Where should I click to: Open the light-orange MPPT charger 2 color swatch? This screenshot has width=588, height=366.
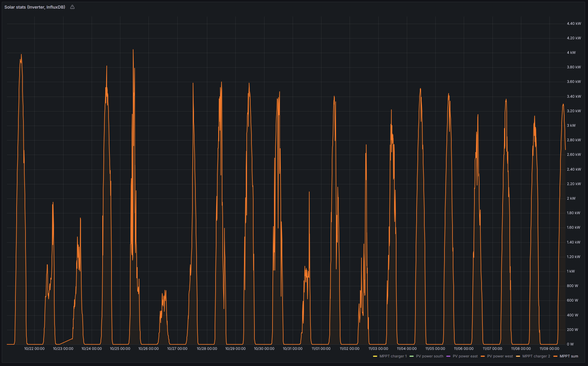coord(518,356)
